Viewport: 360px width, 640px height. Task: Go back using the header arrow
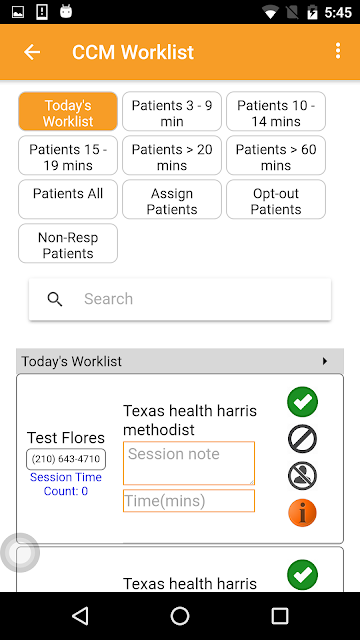pos(32,52)
